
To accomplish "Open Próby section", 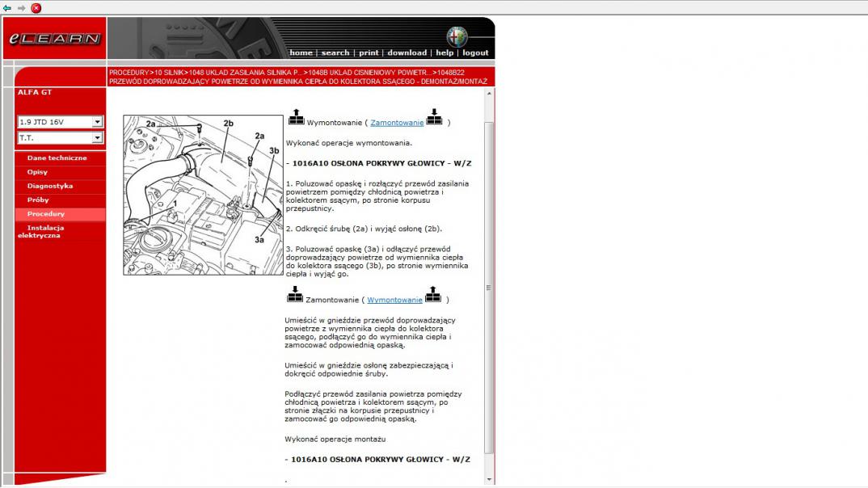I will [x=38, y=200].
